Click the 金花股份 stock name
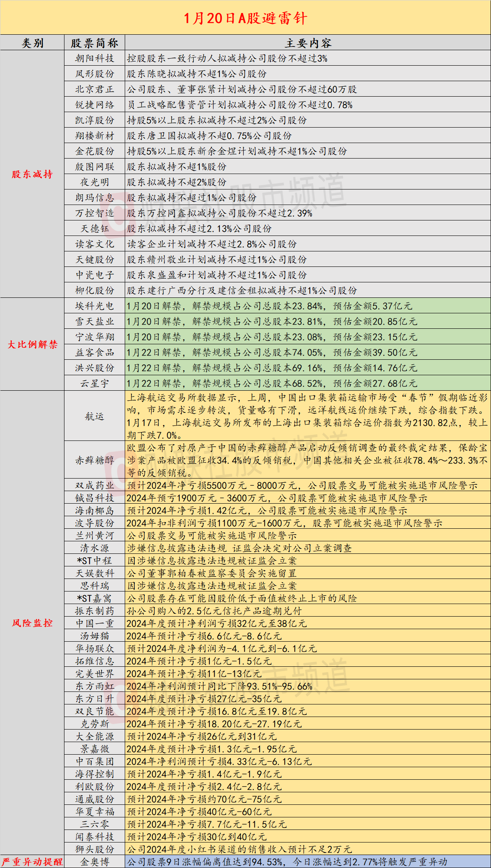The height and width of the screenshot is (868, 491). (x=95, y=151)
